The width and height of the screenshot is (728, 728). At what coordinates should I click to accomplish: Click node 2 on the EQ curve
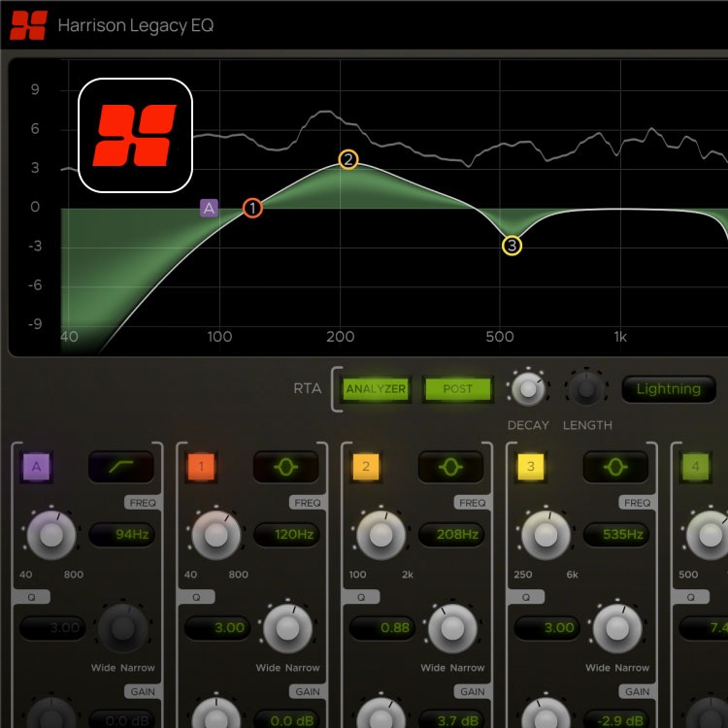348,160
